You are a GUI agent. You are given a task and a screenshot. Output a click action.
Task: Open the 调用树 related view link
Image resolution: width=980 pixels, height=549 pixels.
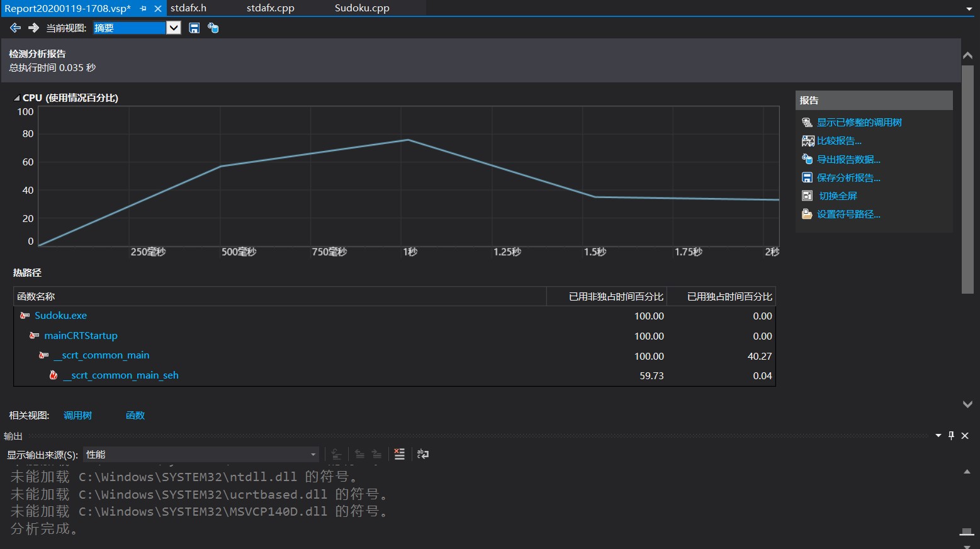(x=77, y=415)
